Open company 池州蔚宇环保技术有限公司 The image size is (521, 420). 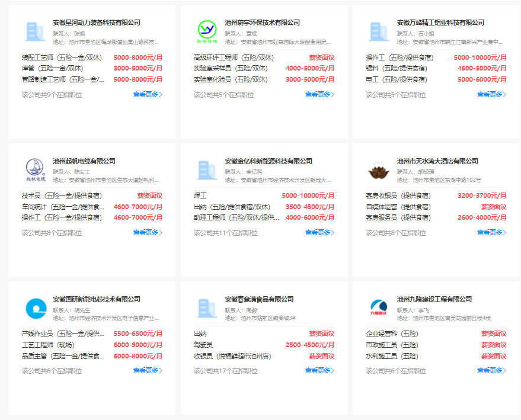[x=262, y=23]
